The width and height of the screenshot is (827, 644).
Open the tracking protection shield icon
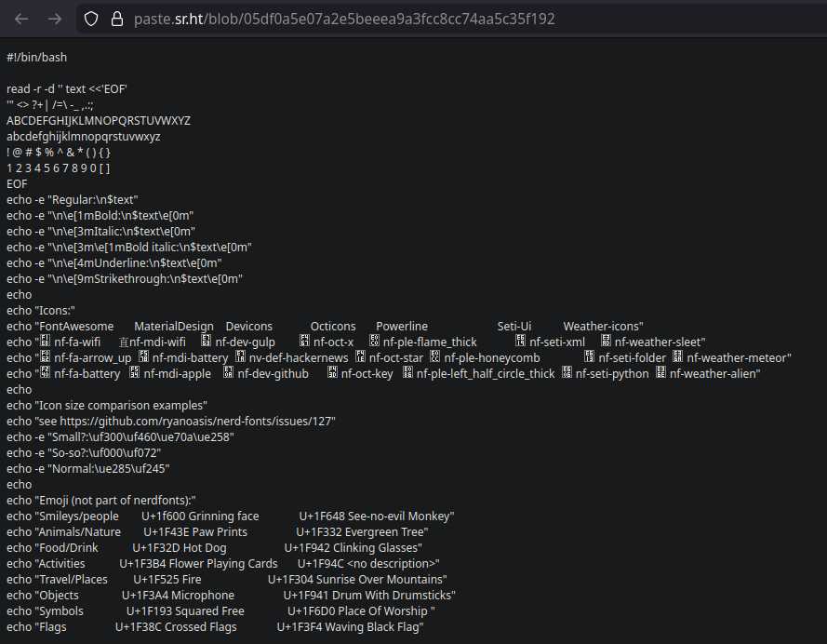(x=91, y=19)
